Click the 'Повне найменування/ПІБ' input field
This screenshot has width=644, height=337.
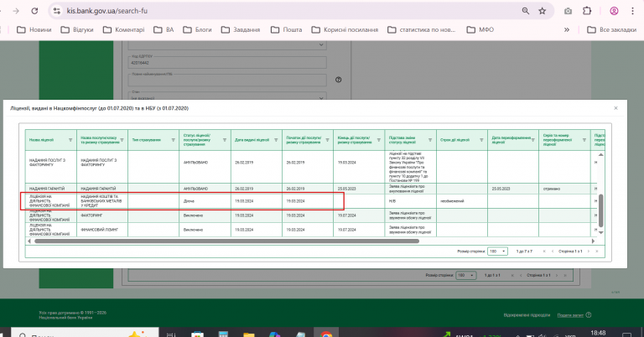[227, 80]
